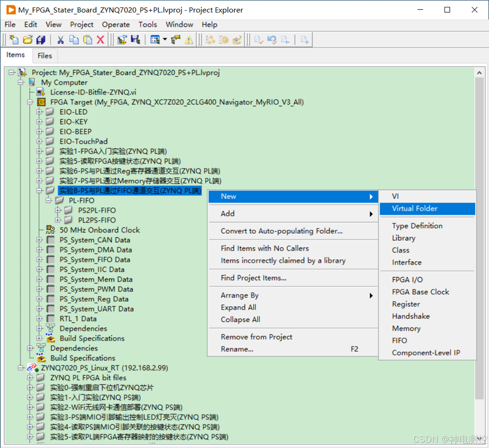The image size is (489, 448).
Task: Choose Find Items with No Callers
Action: click(x=293, y=248)
